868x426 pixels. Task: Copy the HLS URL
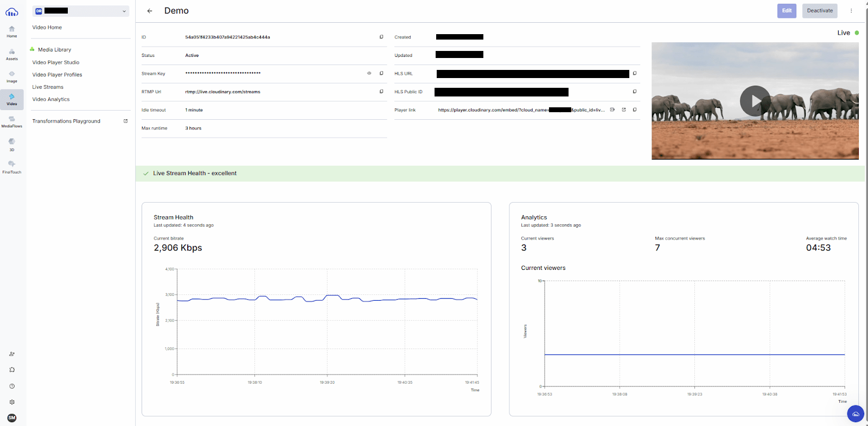point(634,74)
